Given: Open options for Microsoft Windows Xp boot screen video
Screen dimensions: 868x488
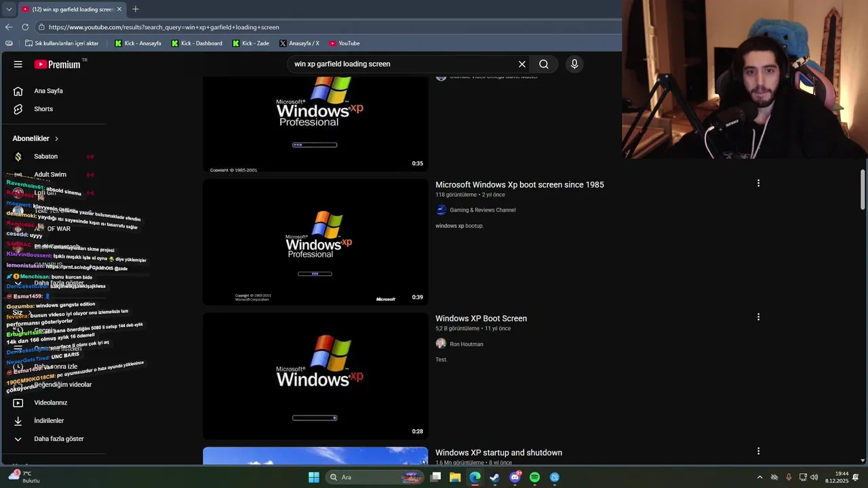Looking at the screenshot, I should point(758,183).
